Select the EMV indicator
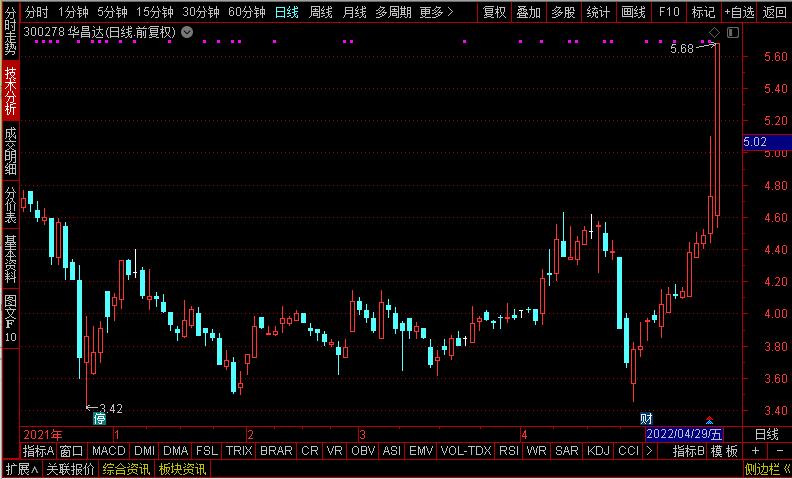This screenshot has height=479, width=792. click(x=421, y=451)
